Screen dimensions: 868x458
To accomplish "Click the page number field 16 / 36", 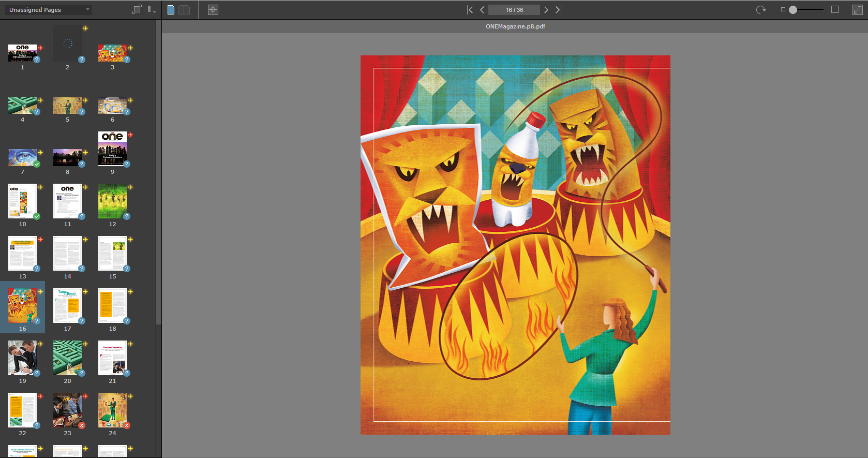I will click(x=514, y=10).
